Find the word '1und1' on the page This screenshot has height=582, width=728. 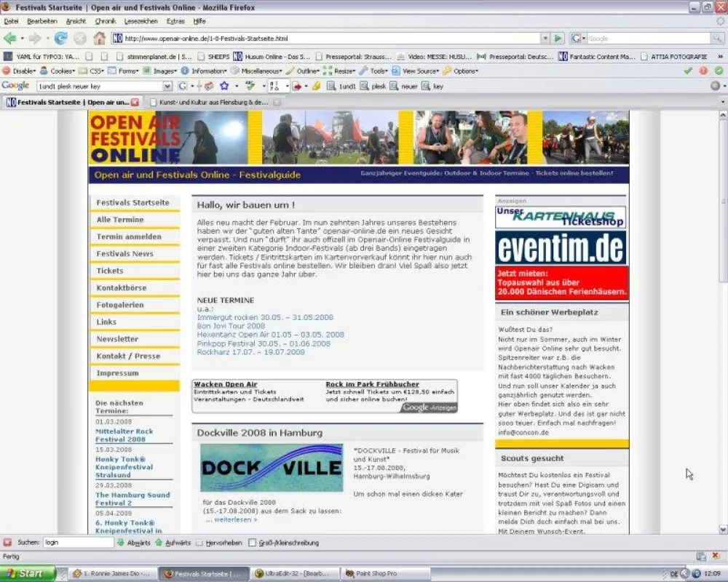pyautogui.click(x=341, y=86)
